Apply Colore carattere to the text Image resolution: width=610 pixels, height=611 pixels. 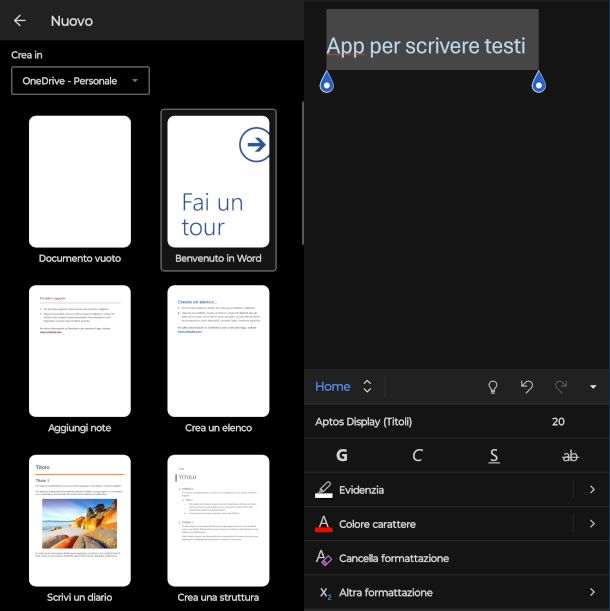tap(438, 524)
